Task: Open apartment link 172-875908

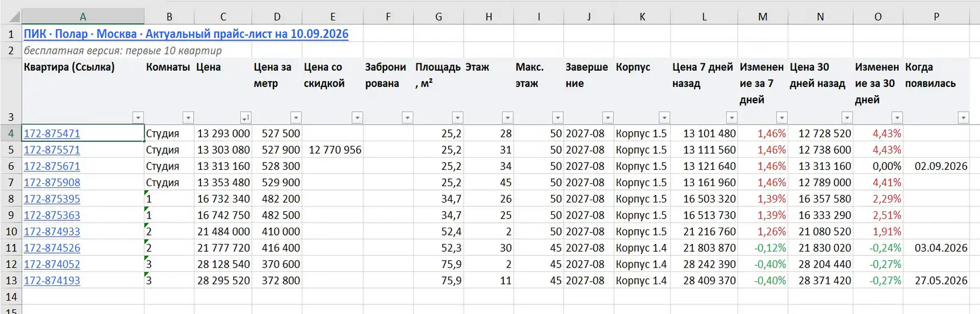Action: (52, 182)
